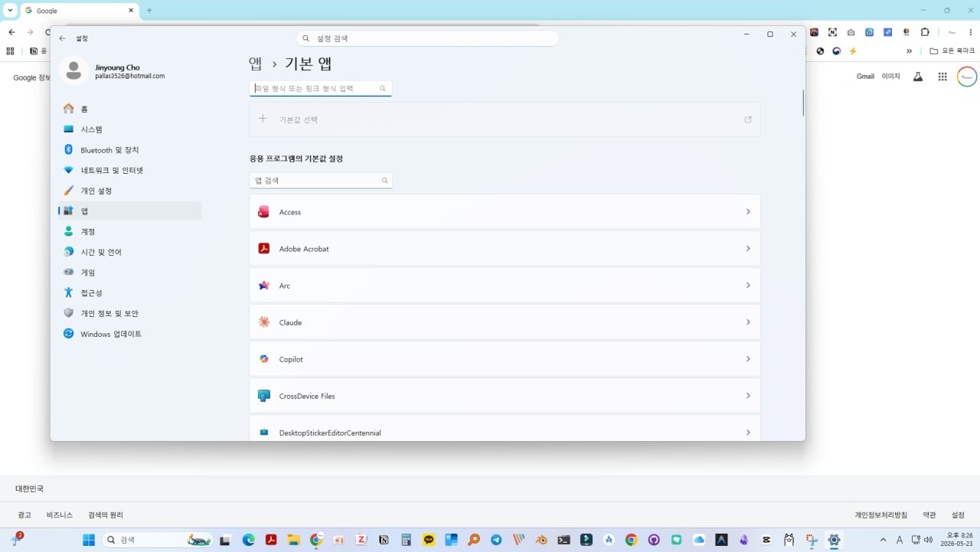This screenshot has height=552, width=980.
Task: Open the 모든 북마크 folder in Chrome
Action: point(952,51)
